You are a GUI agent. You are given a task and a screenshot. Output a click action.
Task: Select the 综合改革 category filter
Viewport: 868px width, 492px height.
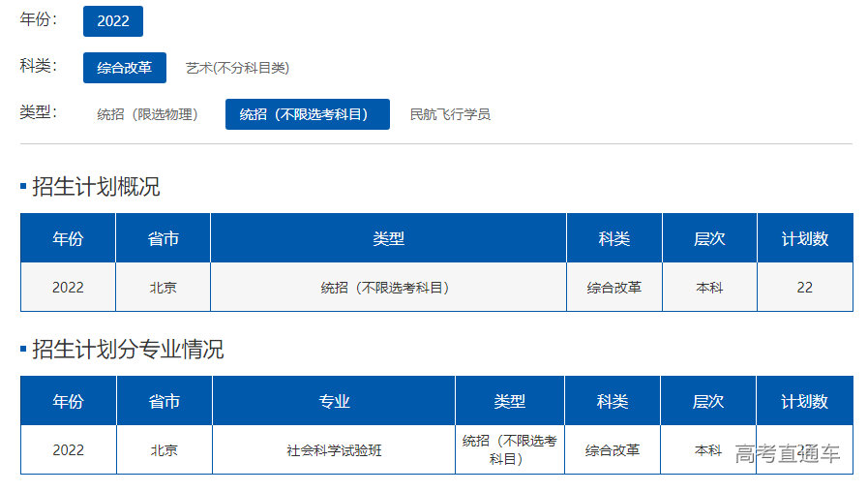125,68
